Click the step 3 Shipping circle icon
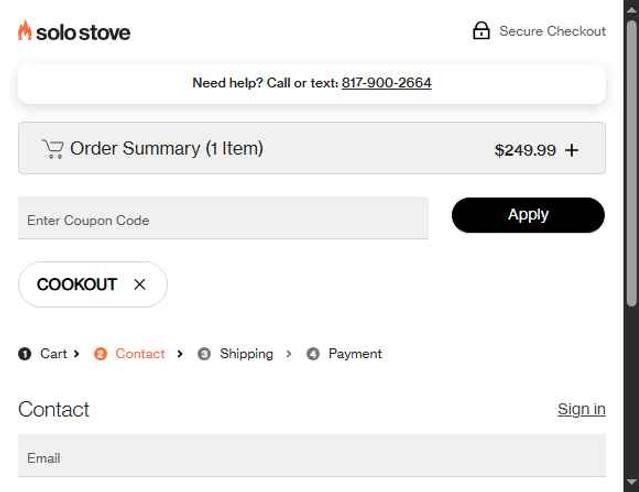This screenshot has width=639, height=492. (x=204, y=354)
